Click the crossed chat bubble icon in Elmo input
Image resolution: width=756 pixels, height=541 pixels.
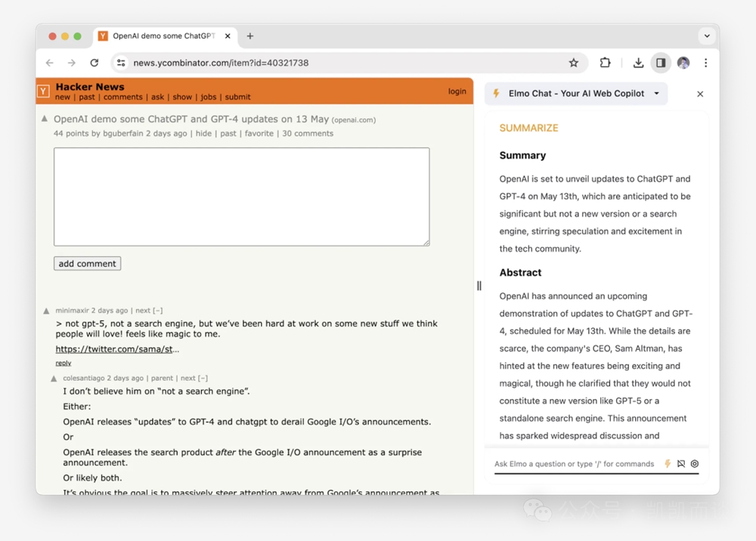pos(681,463)
